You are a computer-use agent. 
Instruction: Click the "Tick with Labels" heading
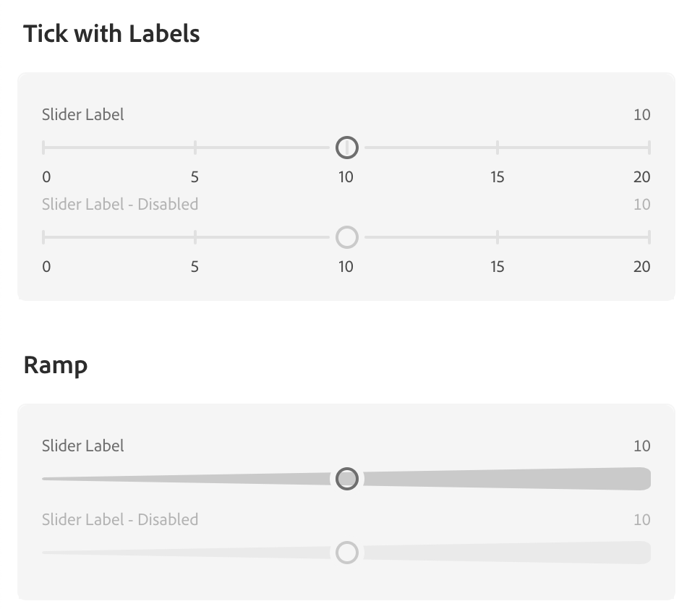coord(111,34)
